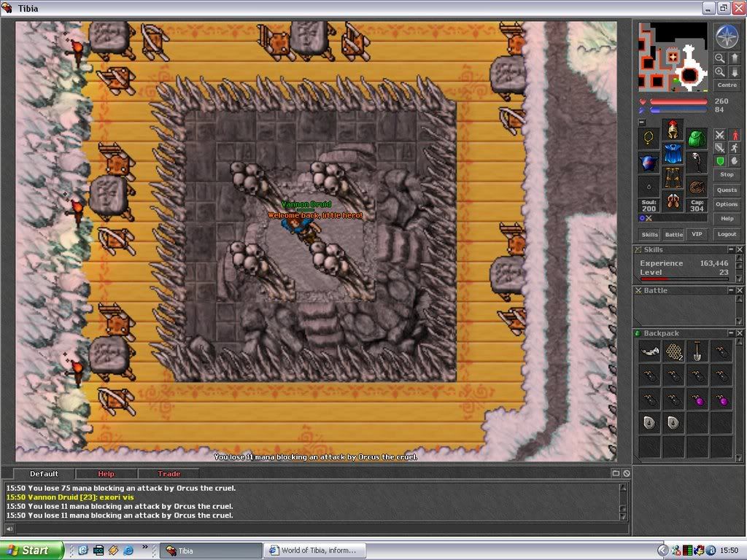The width and height of the screenshot is (747, 560).
Task: Toggle the VIP window button
Action: (697, 234)
